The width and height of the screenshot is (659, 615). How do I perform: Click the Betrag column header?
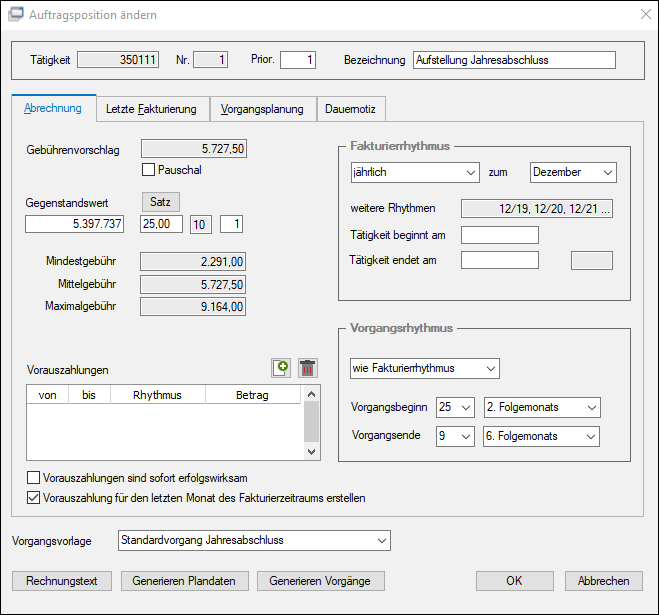[x=253, y=395]
